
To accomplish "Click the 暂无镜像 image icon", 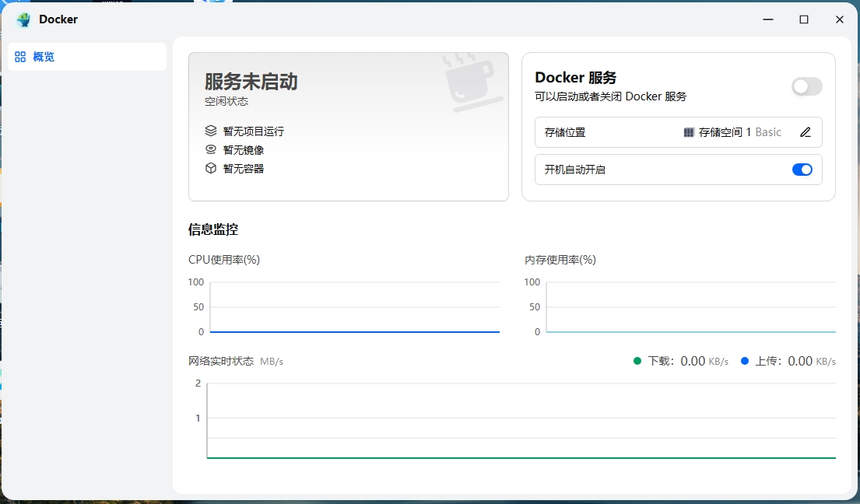I will click(211, 149).
